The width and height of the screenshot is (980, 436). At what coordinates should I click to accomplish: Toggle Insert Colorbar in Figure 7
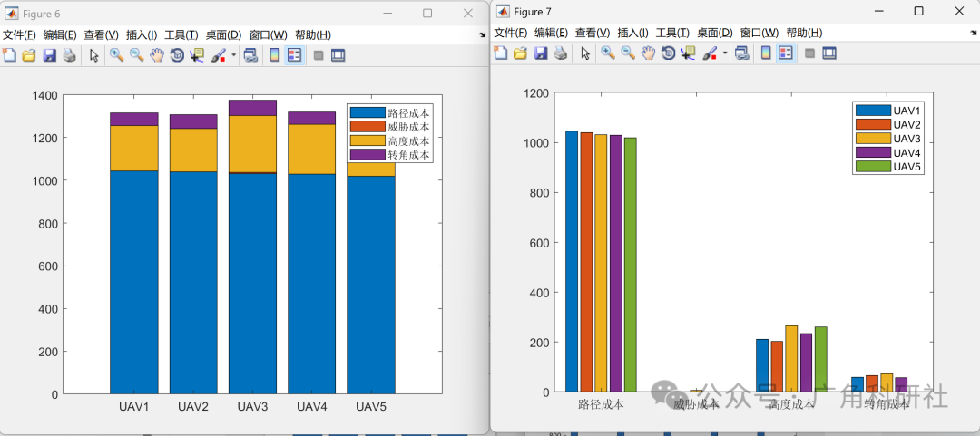[766, 53]
